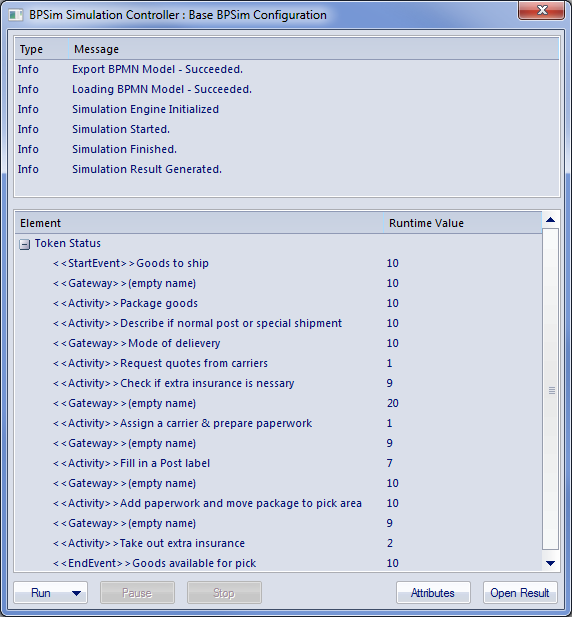This screenshot has height=617, width=572.
Task: Open Result of the simulation
Action: tap(520, 593)
